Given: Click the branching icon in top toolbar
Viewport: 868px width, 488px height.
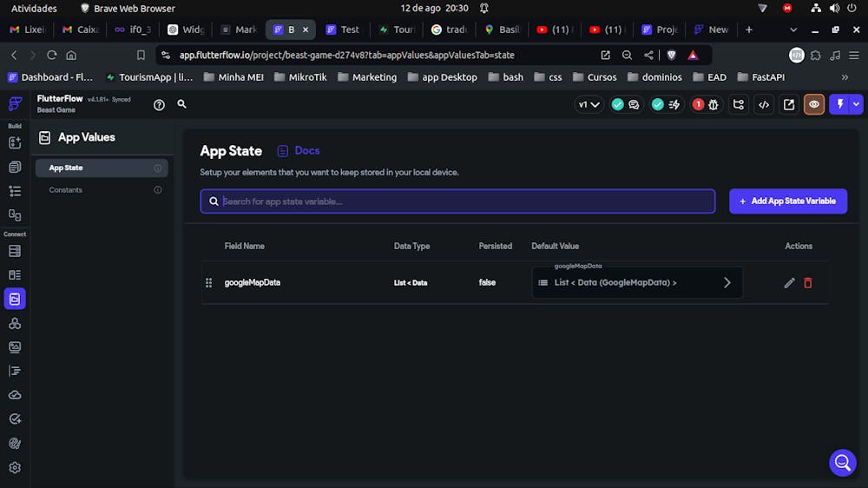Looking at the screenshot, I should point(739,104).
